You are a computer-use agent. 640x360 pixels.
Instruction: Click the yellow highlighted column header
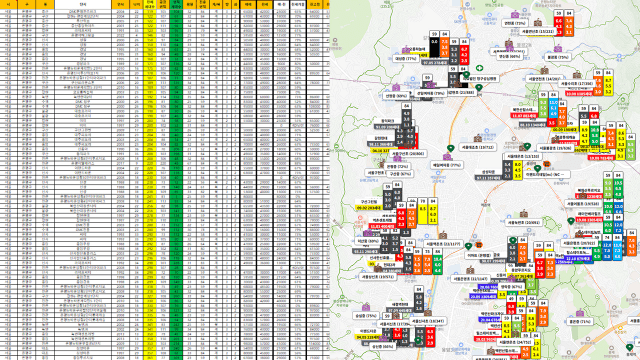(150, 4)
